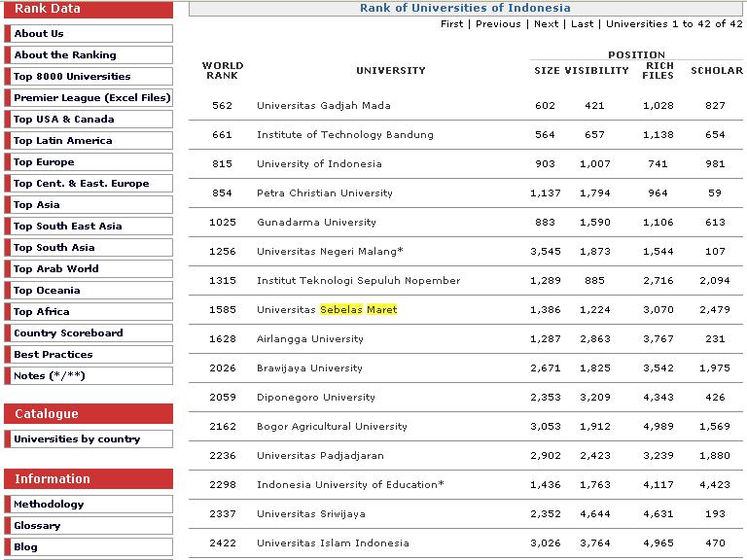Select scholar value 59 for Petra
Screen dimensions: 747x560
tap(715, 192)
